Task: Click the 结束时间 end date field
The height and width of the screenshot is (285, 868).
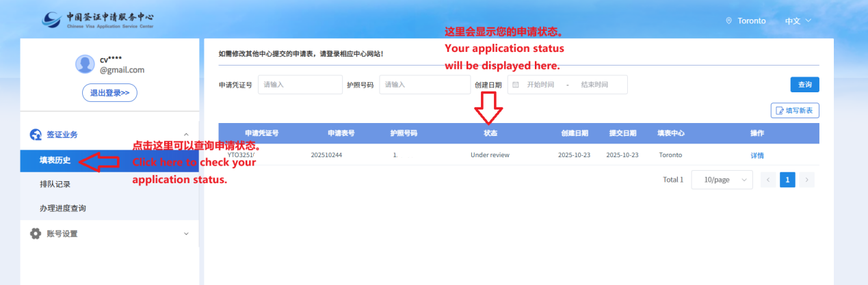Action: click(x=594, y=85)
